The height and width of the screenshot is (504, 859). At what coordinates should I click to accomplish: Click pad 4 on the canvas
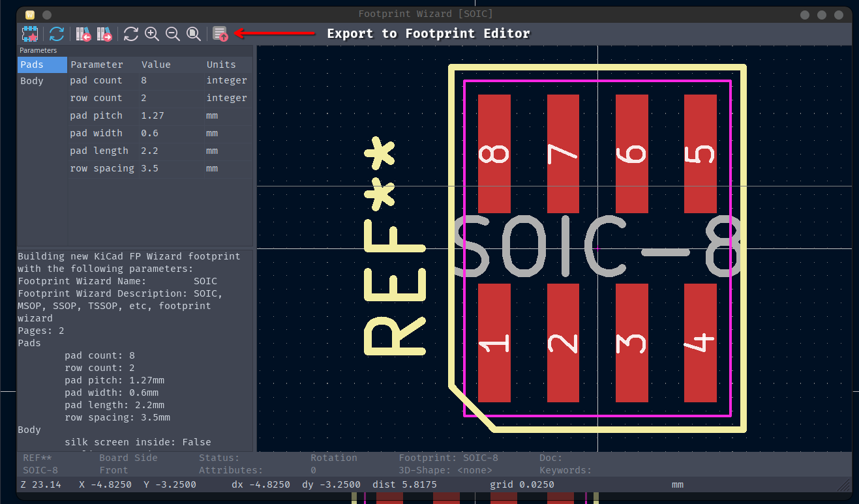[701, 343]
